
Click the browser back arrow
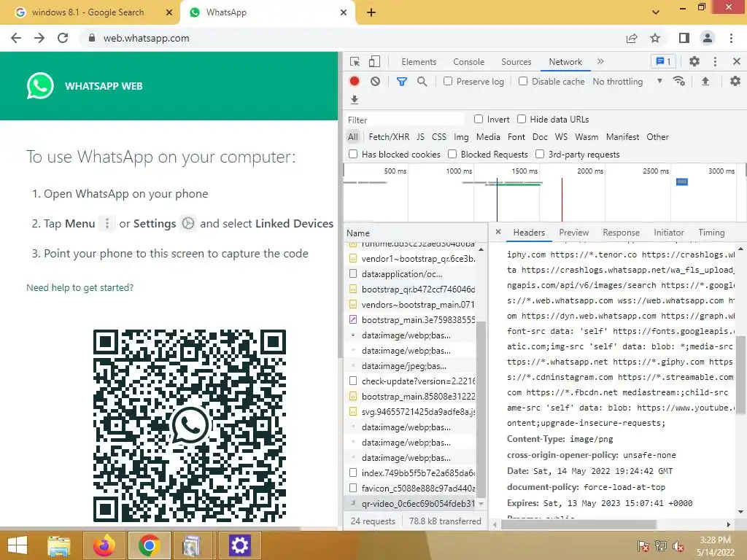[x=16, y=38]
